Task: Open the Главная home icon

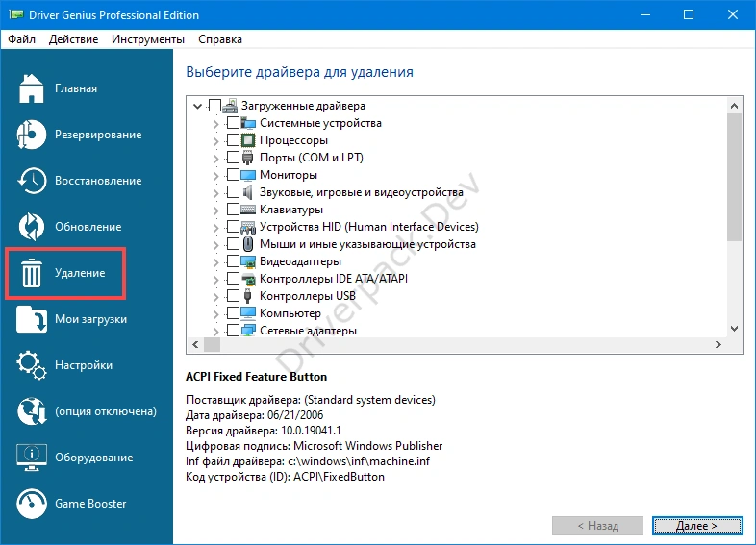Action: 32,88
